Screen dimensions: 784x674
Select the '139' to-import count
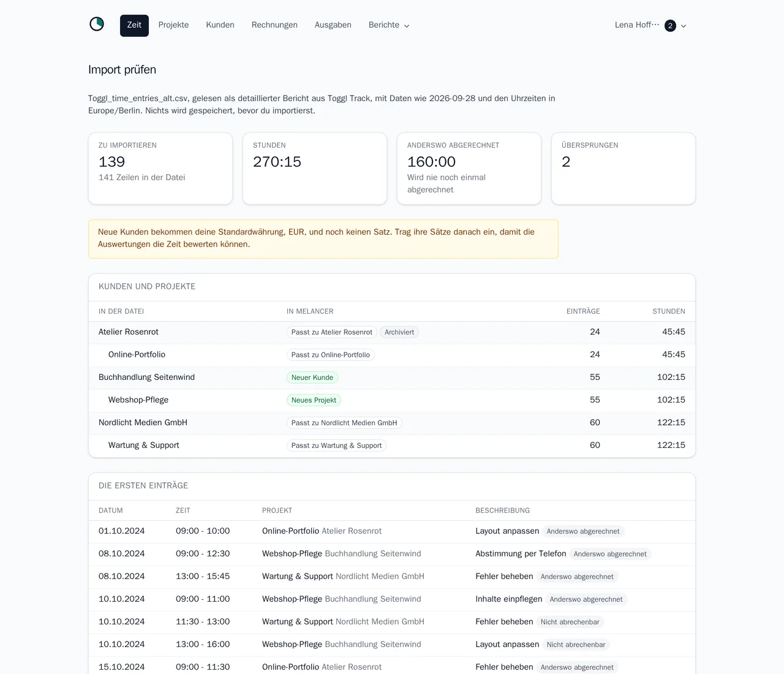(111, 162)
